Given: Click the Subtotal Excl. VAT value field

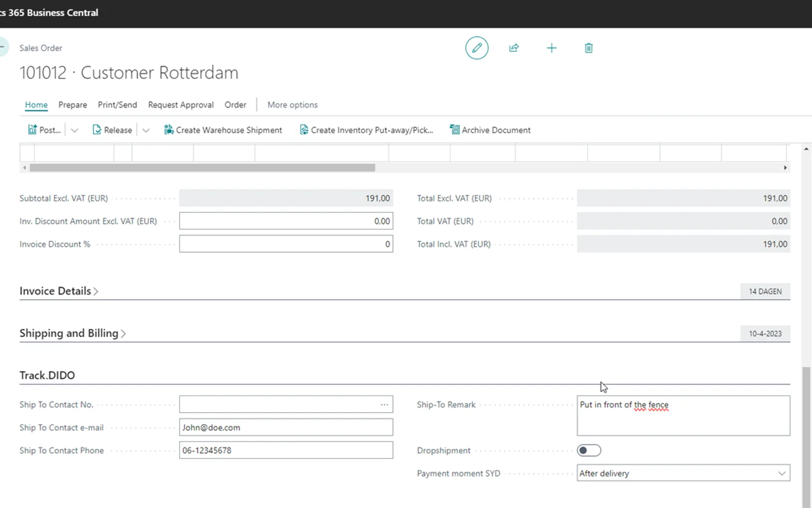Looking at the screenshot, I should click(x=286, y=198).
